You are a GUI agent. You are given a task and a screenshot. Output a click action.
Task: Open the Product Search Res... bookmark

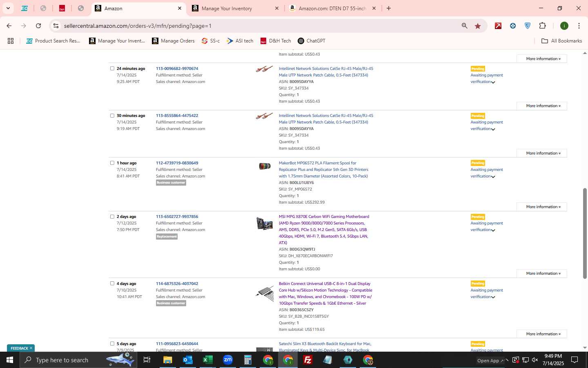point(53,41)
